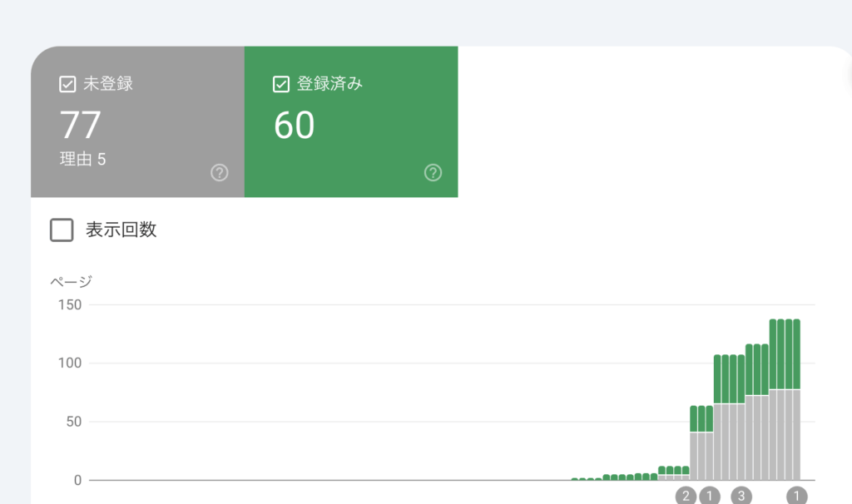Select the 未登録 count value 77
The width and height of the screenshot is (852, 504).
pyautogui.click(x=81, y=125)
